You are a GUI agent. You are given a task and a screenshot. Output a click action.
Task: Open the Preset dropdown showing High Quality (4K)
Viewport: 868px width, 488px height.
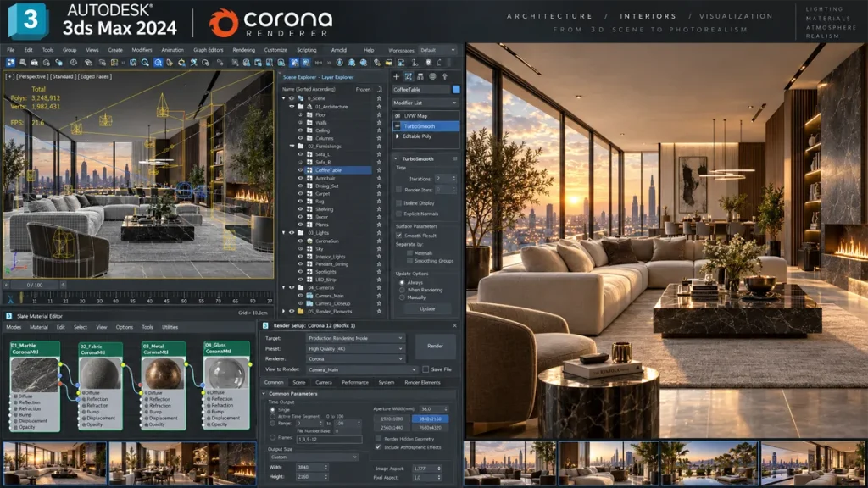(x=355, y=348)
